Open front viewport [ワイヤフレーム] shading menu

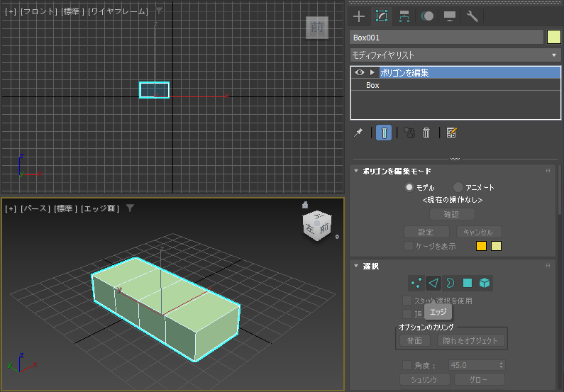[x=118, y=11]
